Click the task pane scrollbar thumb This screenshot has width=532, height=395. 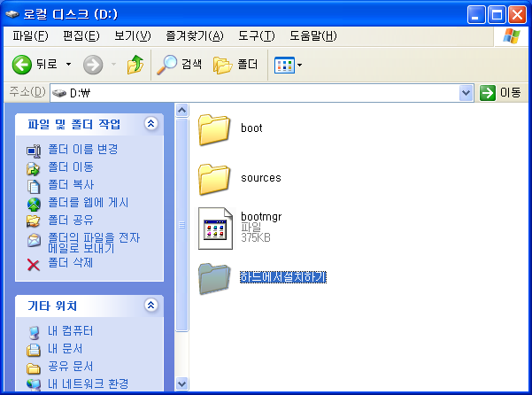181,225
